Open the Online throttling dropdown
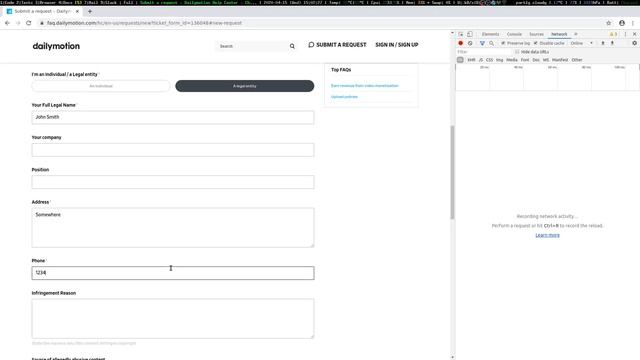 (582, 43)
